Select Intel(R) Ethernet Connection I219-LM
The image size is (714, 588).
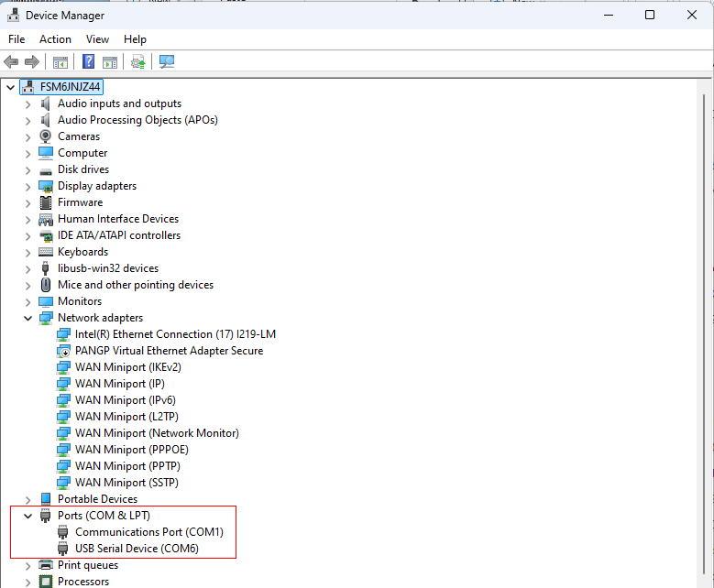pyautogui.click(x=175, y=334)
